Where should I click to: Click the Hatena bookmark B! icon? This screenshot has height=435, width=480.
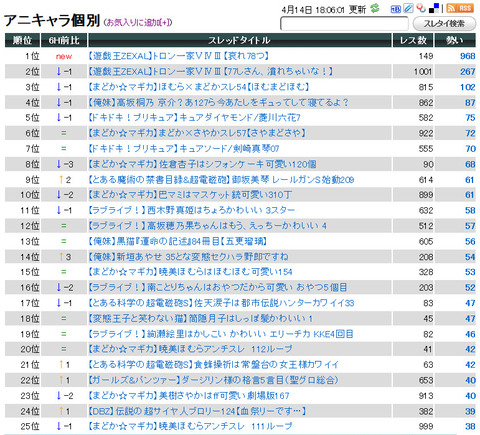tap(396, 9)
